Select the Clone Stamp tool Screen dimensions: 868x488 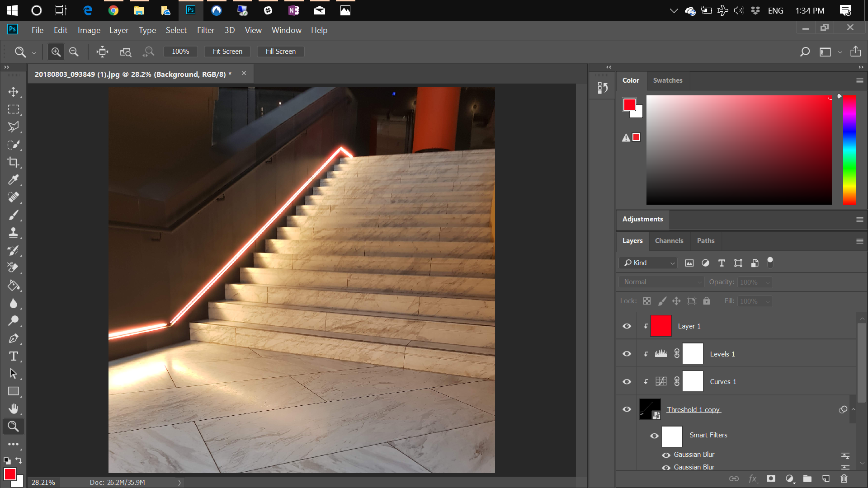pyautogui.click(x=14, y=233)
